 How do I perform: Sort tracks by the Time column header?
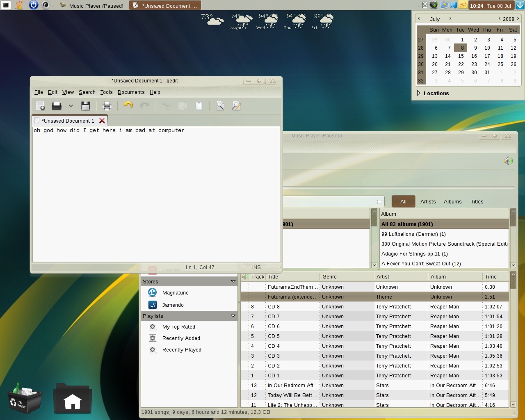pyautogui.click(x=495, y=276)
